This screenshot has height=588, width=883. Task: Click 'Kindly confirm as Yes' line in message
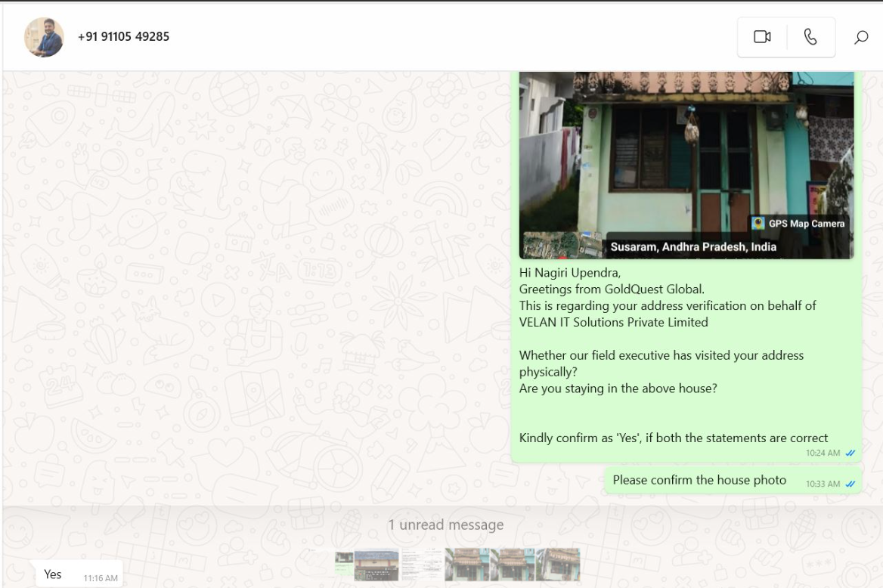[x=673, y=438]
